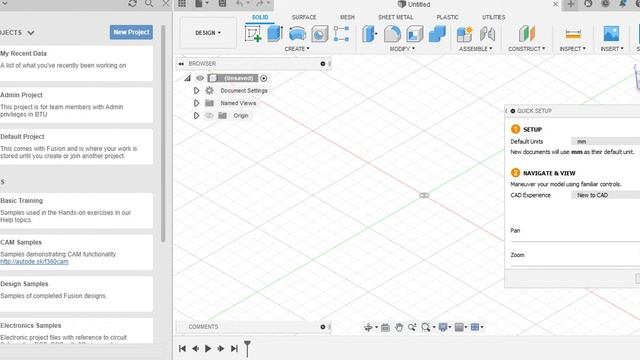This screenshot has width=640, height=360.
Task: Switch to the UTILITIES tab
Action: tap(493, 17)
